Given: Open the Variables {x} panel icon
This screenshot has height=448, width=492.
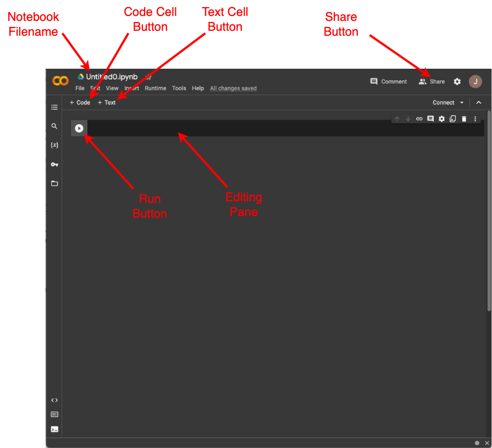Looking at the screenshot, I should (54, 145).
